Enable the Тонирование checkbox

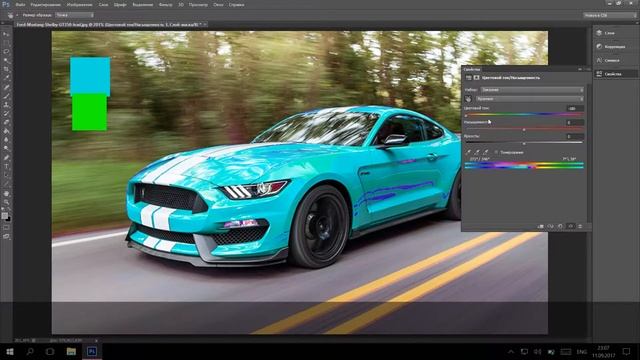(x=496, y=152)
